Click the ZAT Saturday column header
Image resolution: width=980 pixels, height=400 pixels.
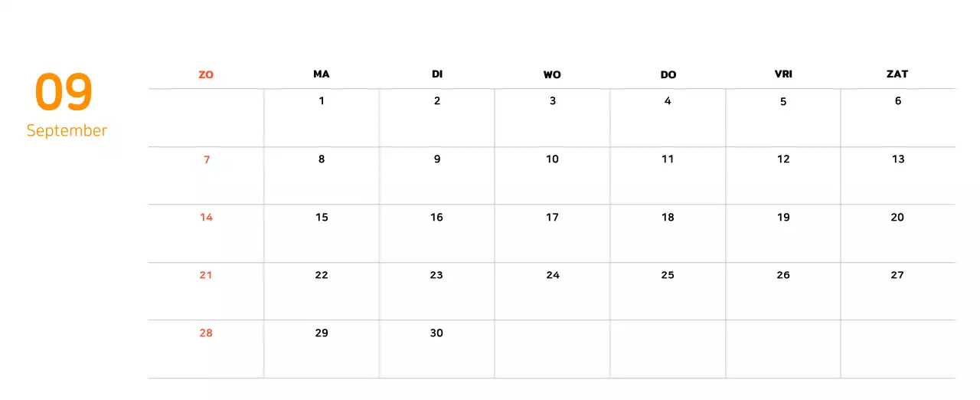point(897,74)
